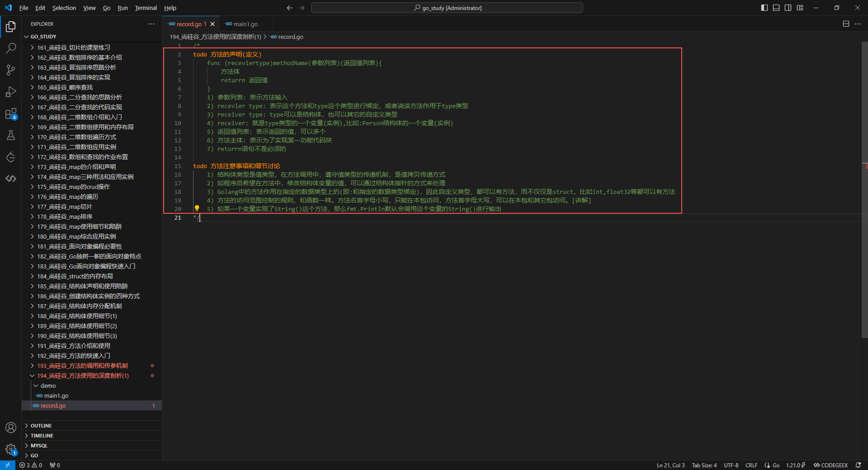Open main1.go in the explorer tree
The width and height of the screenshot is (868, 470).
[92, 395]
